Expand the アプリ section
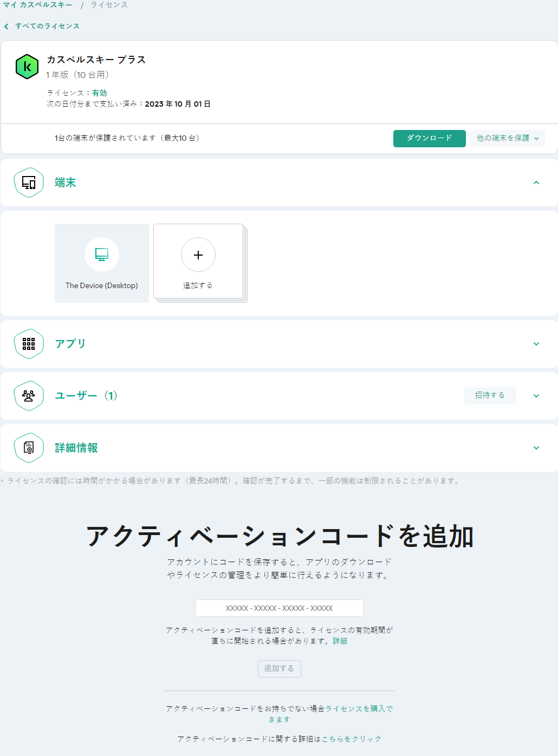Image resolution: width=558 pixels, height=756 pixels. 536,343
